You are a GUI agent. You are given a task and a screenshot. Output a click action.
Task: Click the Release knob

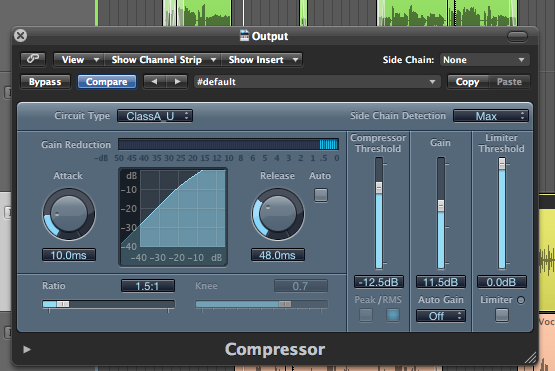click(x=278, y=214)
